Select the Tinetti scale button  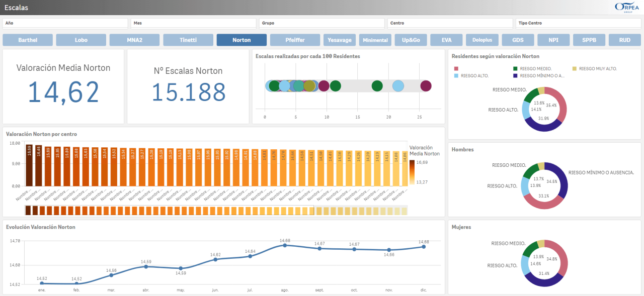coord(188,40)
